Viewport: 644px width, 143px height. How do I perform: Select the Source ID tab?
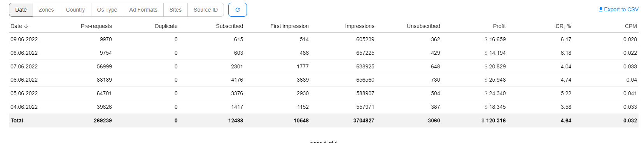click(206, 10)
